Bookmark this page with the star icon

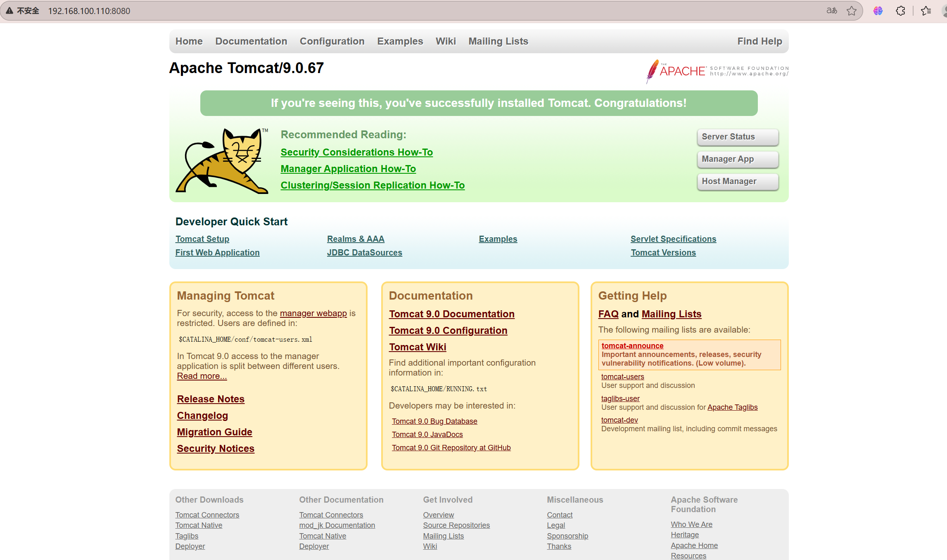point(851,11)
